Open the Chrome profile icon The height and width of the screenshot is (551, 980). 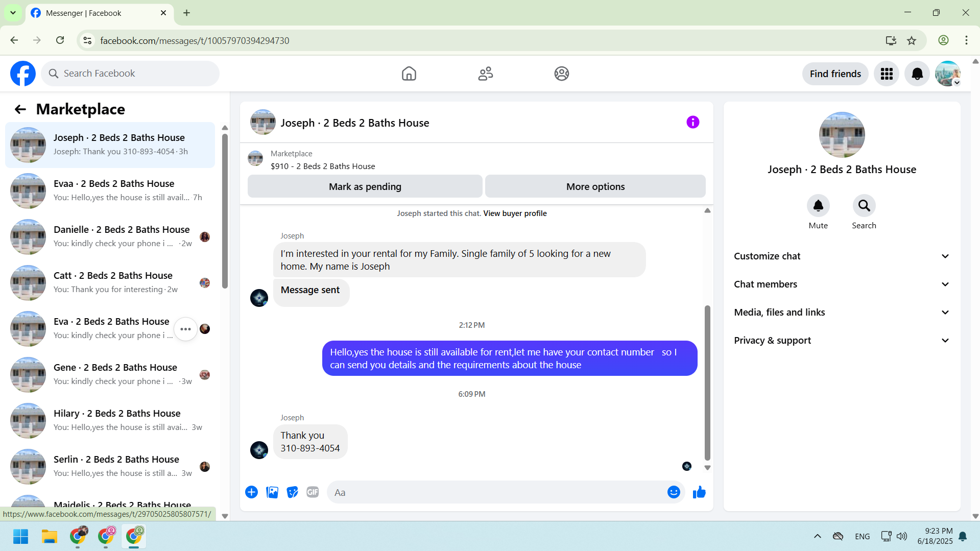943,40
